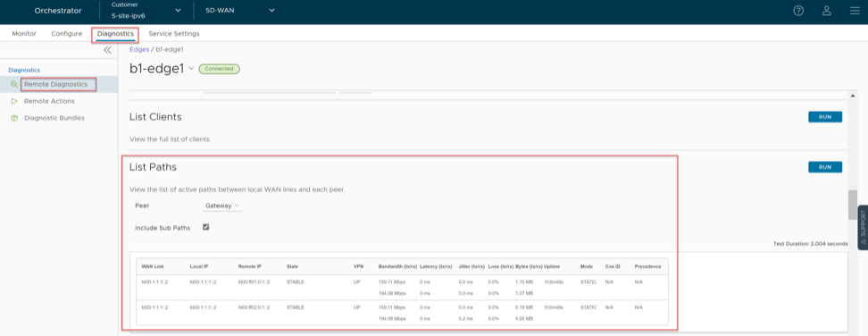Run the List Paths test
This screenshot has height=336, width=868.
click(x=825, y=167)
